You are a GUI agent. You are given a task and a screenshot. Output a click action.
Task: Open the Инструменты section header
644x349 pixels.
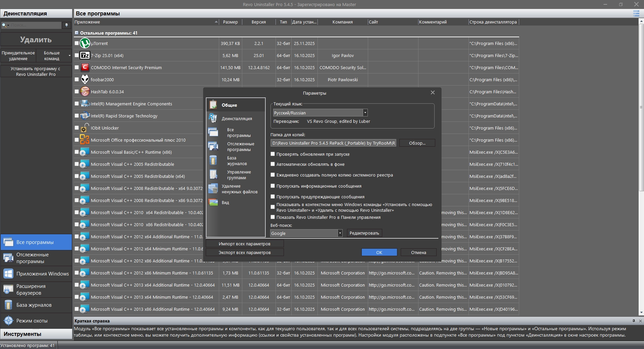coord(36,334)
